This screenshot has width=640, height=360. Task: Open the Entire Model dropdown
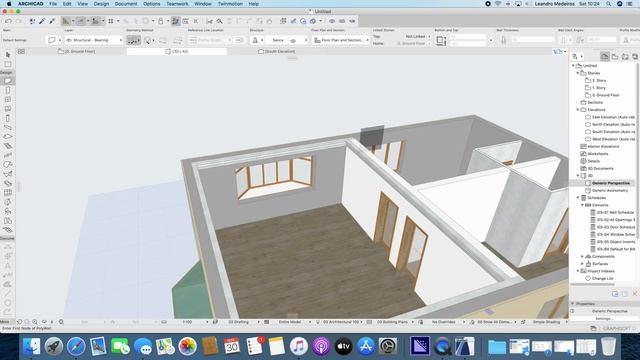(292, 322)
